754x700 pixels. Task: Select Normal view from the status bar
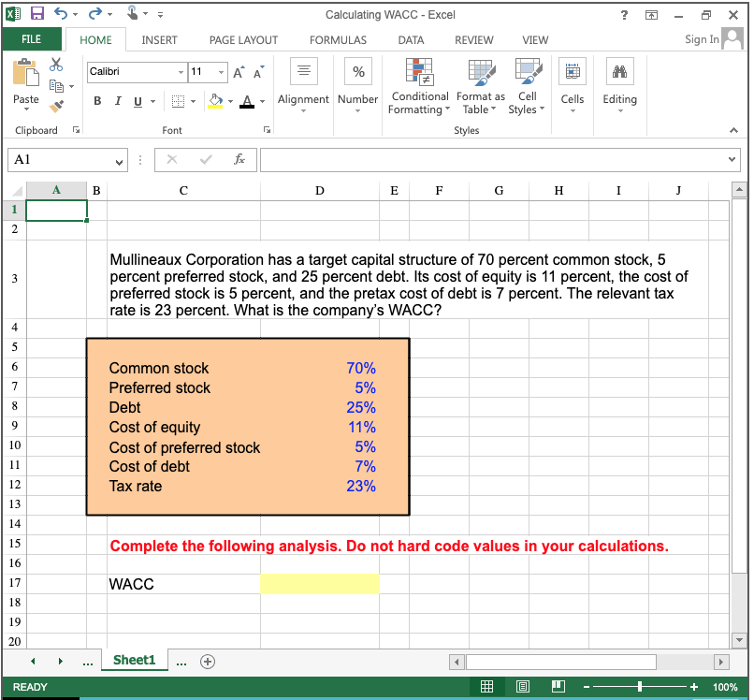(x=486, y=686)
